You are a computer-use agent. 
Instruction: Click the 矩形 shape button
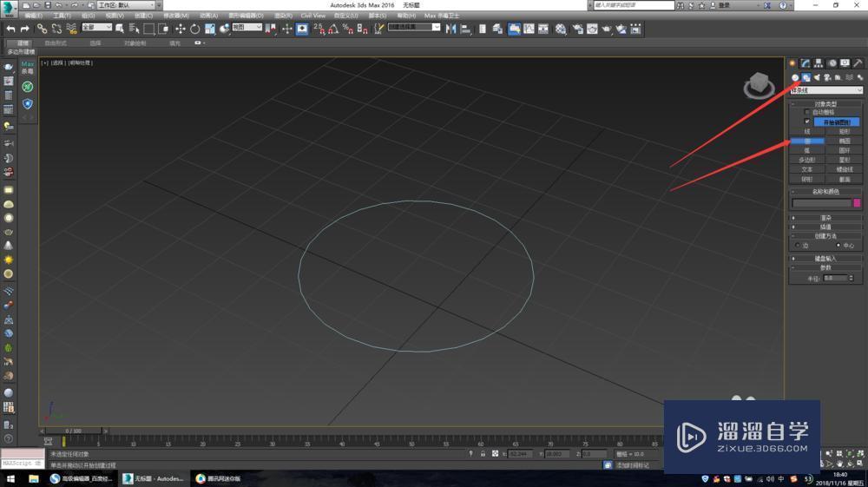[x=845, y=131]
